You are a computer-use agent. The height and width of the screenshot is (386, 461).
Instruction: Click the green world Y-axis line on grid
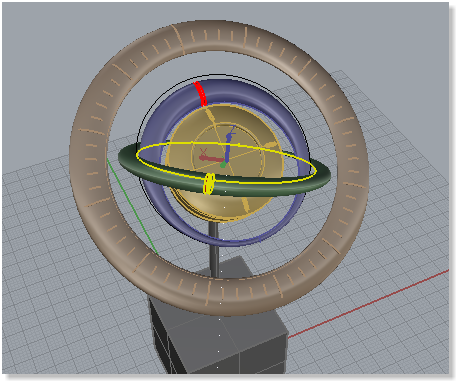(x=132, y=206)
